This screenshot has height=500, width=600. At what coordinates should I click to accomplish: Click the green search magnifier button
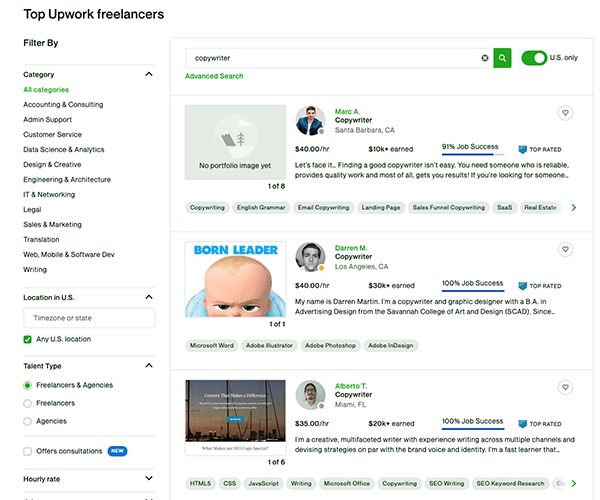(502, 58)
